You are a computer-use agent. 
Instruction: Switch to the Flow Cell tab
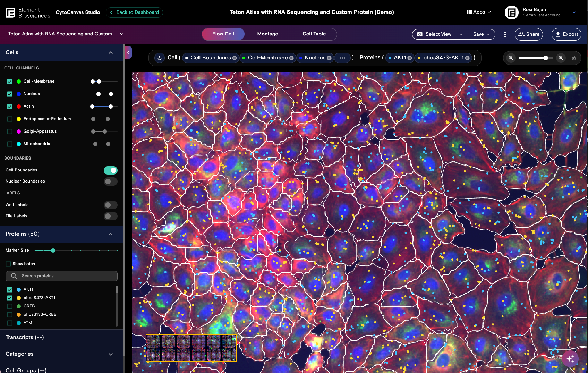point(223,34)
